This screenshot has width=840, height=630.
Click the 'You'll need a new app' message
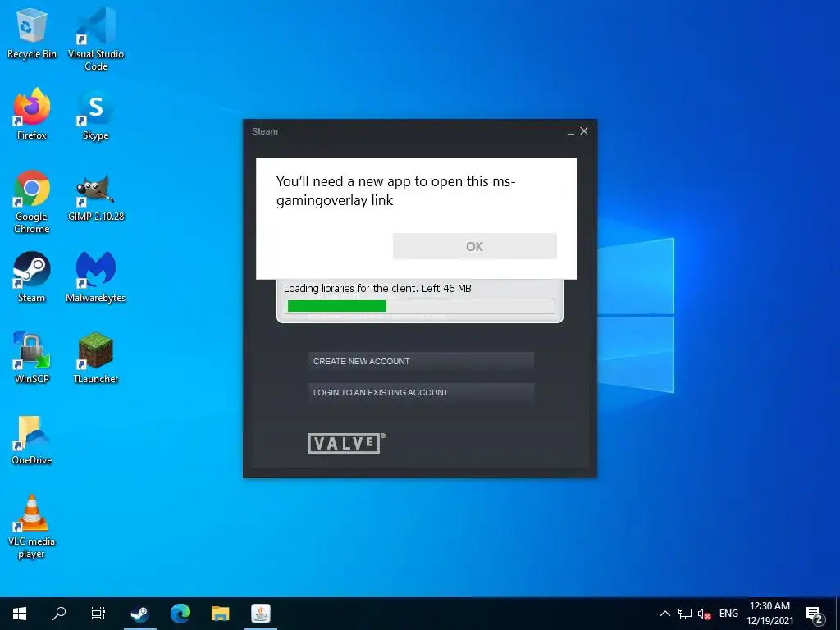[396, 190]
